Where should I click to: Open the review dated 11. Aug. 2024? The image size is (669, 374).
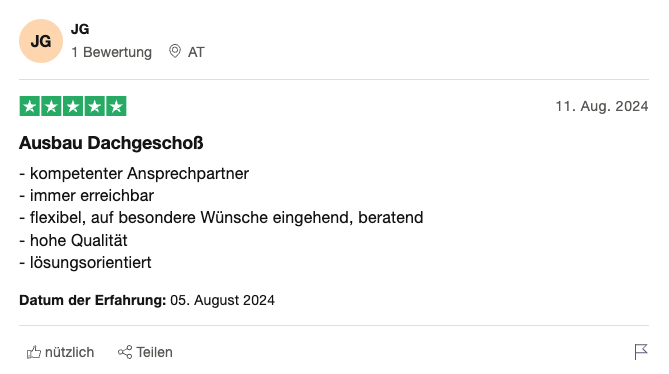[x=602, y=106]
